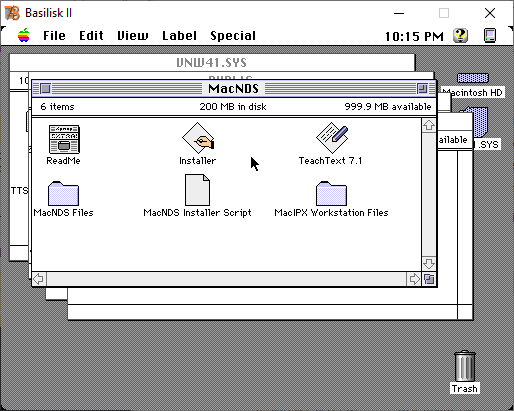
Task: Click the menu bar clock 10:15 PM
Action: (x=414, y=36)
